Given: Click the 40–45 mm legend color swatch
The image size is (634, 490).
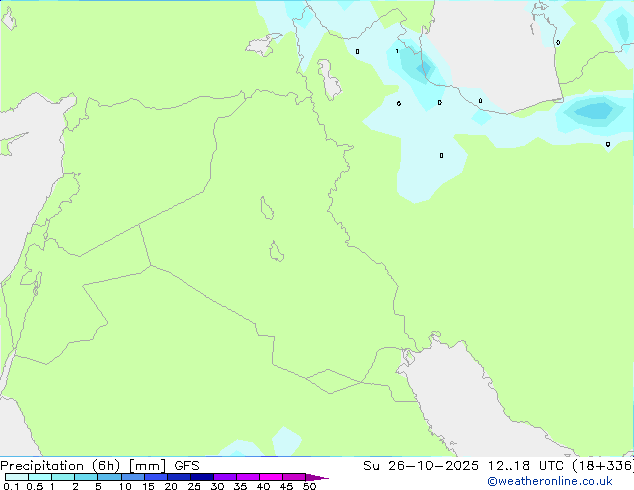Looking at the screenshot, I should coord(271,477).
